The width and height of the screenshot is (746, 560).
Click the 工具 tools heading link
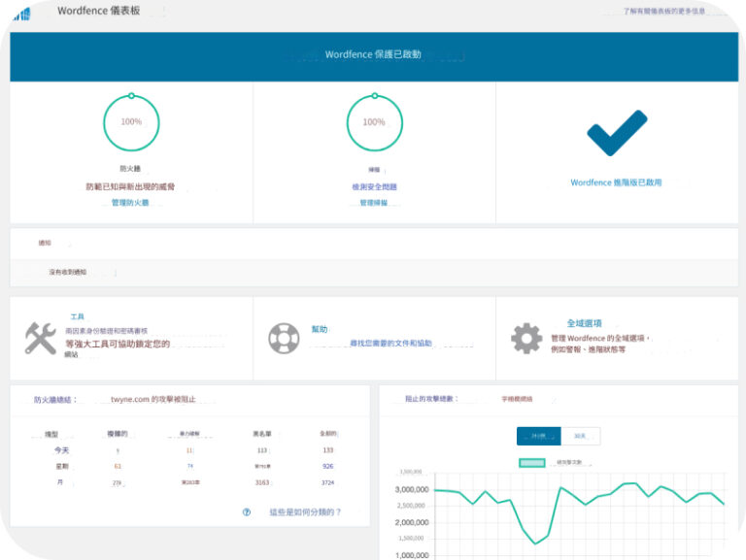tap(78, 317)
